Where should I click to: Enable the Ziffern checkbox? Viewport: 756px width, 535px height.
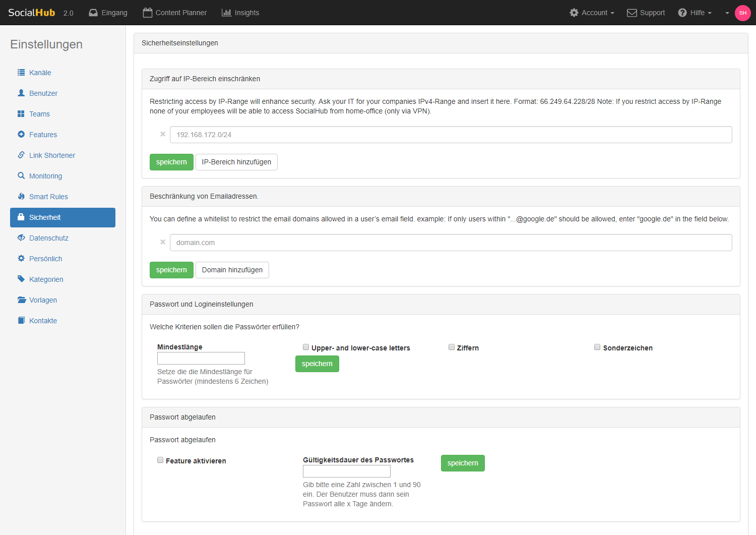click(452, 347)
